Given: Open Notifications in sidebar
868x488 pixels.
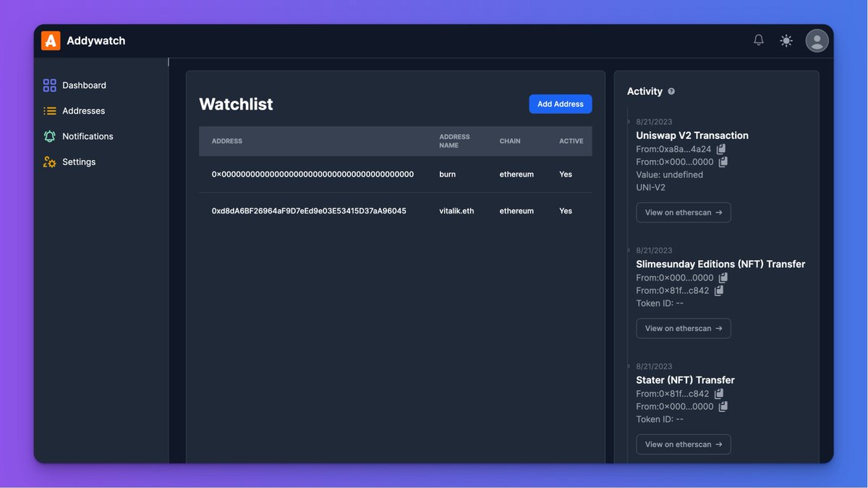Looking at the screenshot, I should [x=88, y=136].
